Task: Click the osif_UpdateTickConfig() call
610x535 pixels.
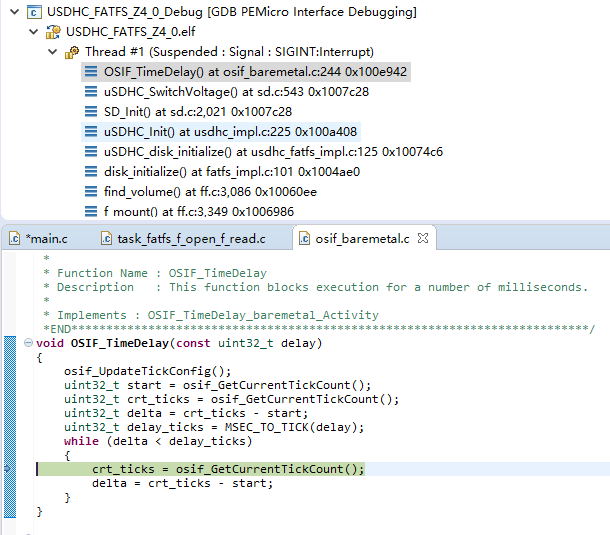Action: 147,371
